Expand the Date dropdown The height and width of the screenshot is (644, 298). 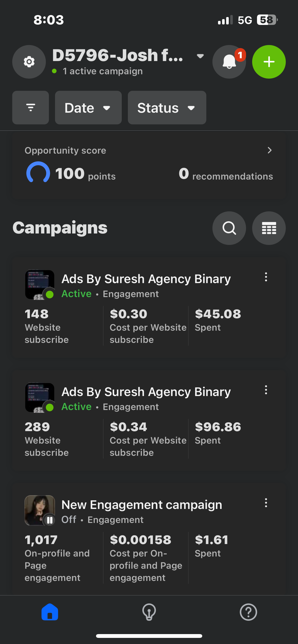tap(88, 108)
